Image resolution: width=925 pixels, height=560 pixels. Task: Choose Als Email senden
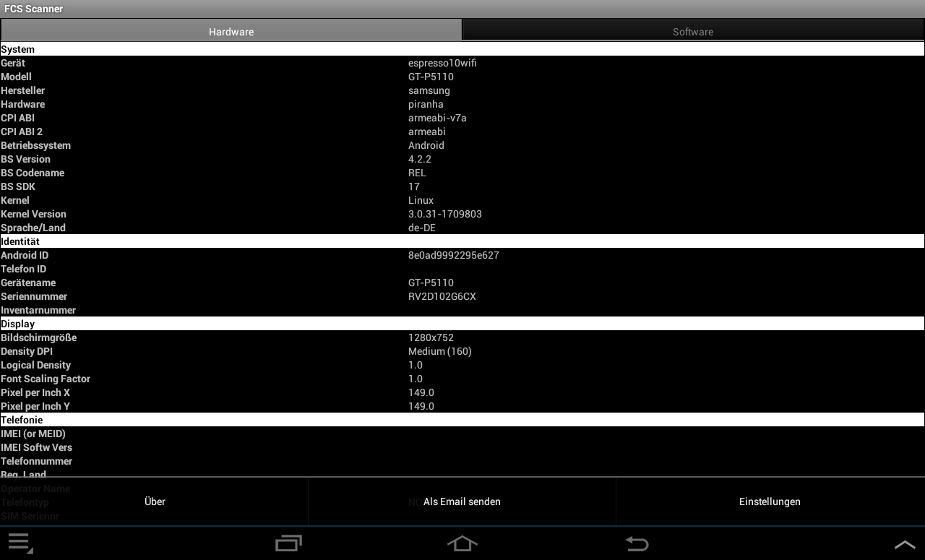tap(462, 501)
